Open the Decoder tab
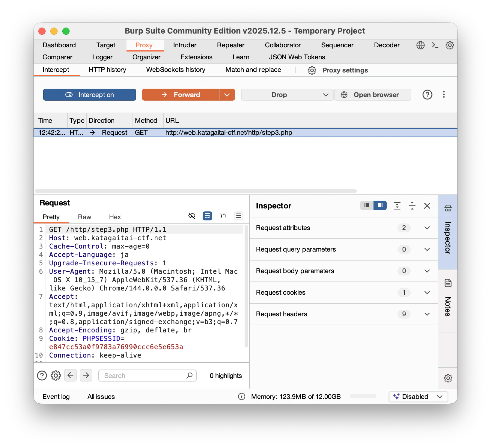 click(x=387, y=45)
